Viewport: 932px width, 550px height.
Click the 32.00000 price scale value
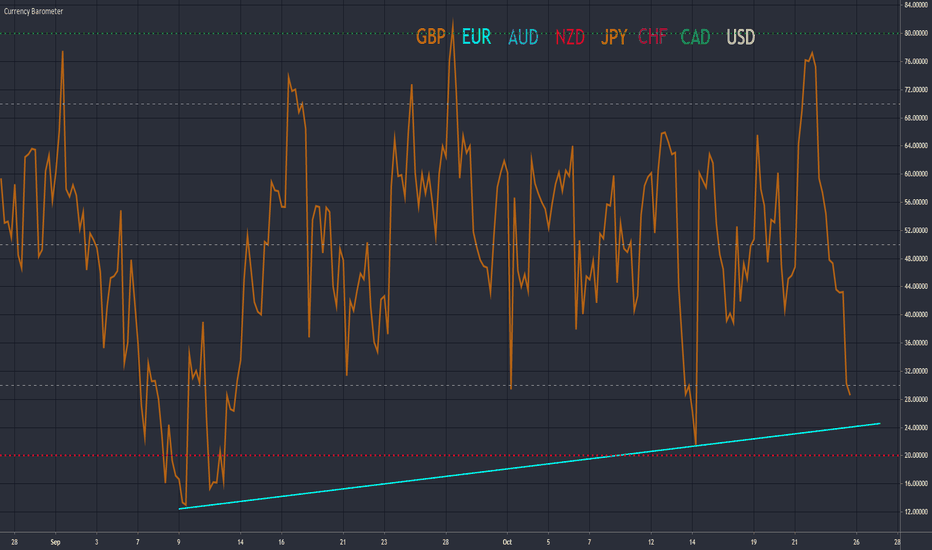(916, 371)
